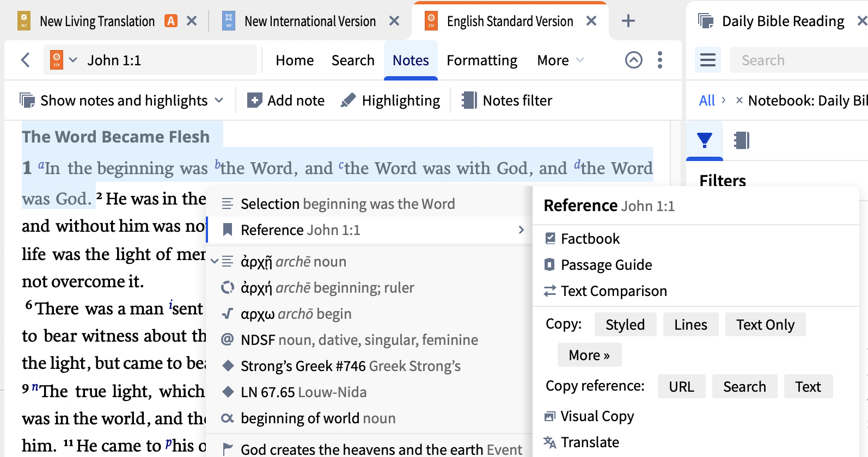The height and width of the screenshot is (457, 868).
Task: Copy reference as URL
Action: coord(681,386)
